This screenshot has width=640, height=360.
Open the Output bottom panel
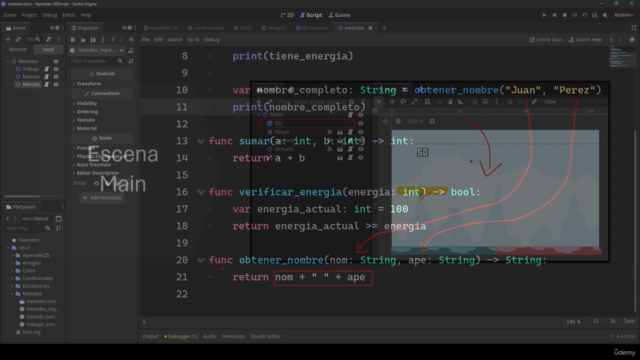pos(150,336)
